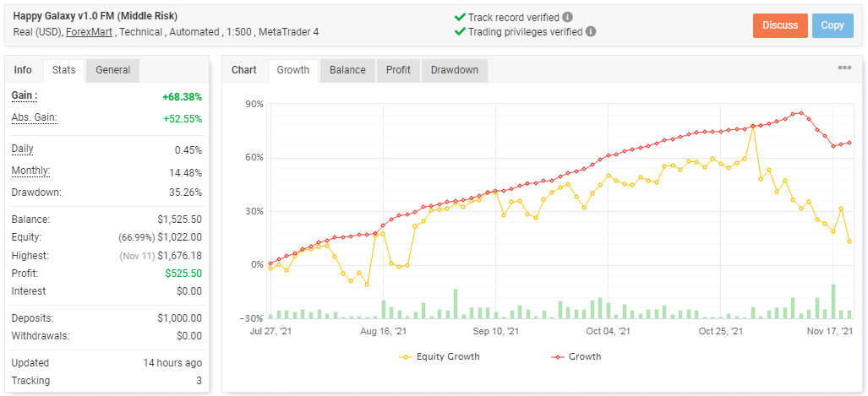
Task: Click the green Trading privileges verified checkmark
Action: pos(460,32)
